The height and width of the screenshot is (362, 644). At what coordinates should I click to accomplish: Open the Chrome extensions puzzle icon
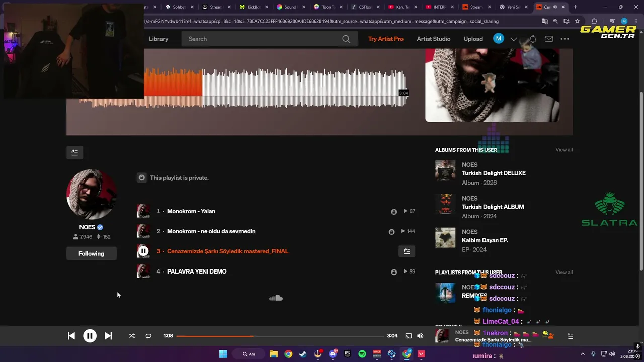594,21
